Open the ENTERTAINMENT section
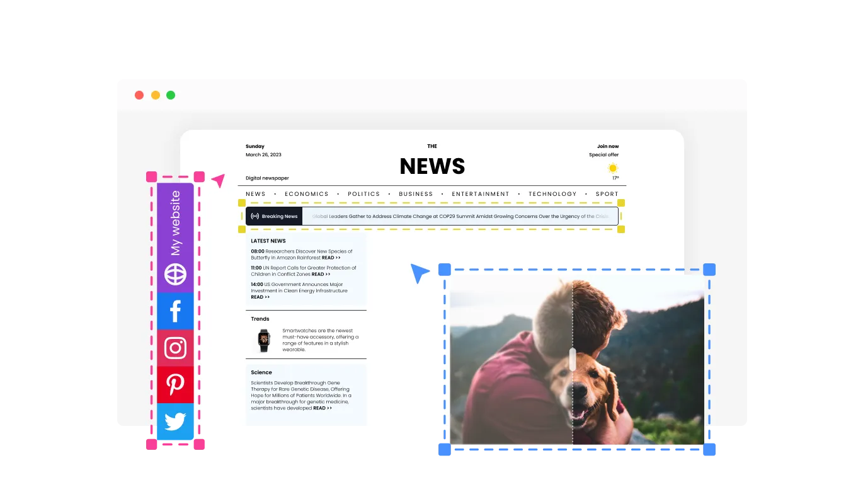Viewport: 863px width, 504px height. click(x=480, y=194)
